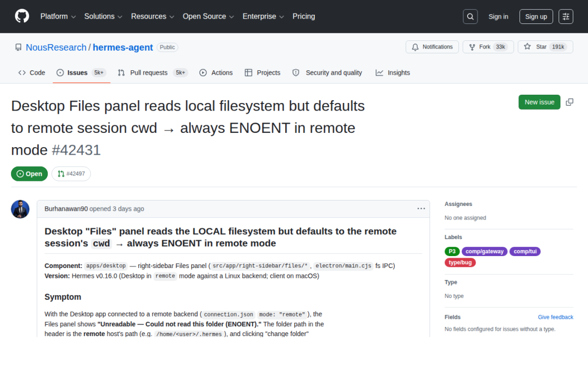Open the issue author's avatar

tap(20, 209)
